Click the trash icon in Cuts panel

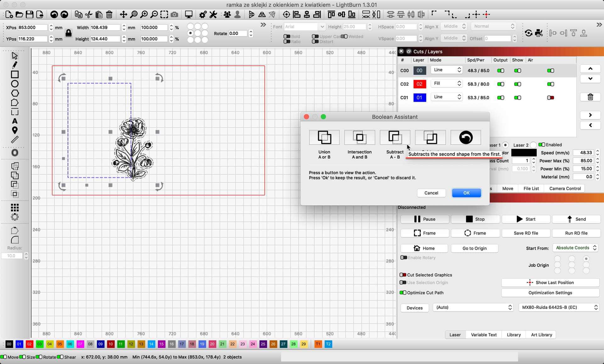tap(590, 97)
